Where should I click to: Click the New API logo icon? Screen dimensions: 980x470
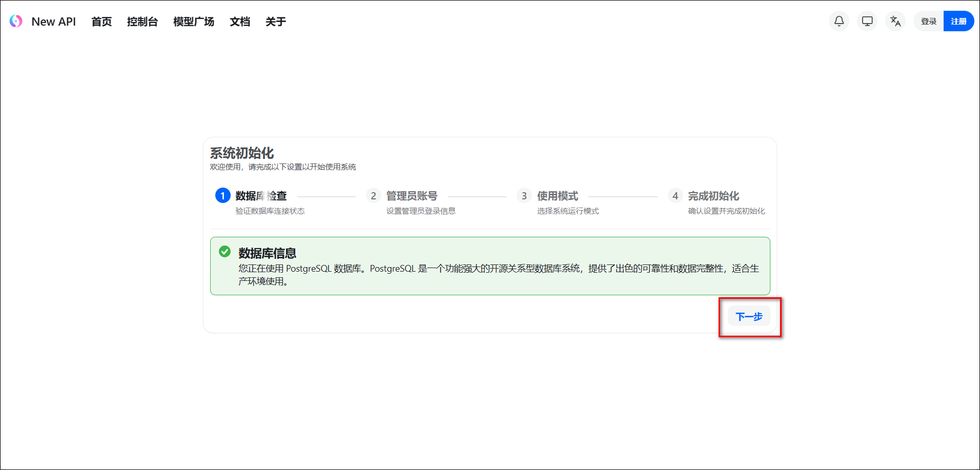click(16, 21)
